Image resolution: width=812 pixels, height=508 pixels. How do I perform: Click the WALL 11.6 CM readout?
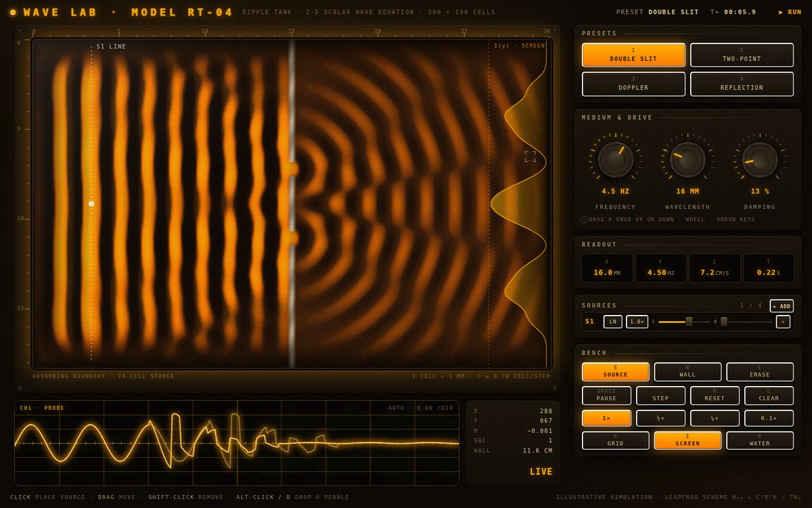coord(513,450)
